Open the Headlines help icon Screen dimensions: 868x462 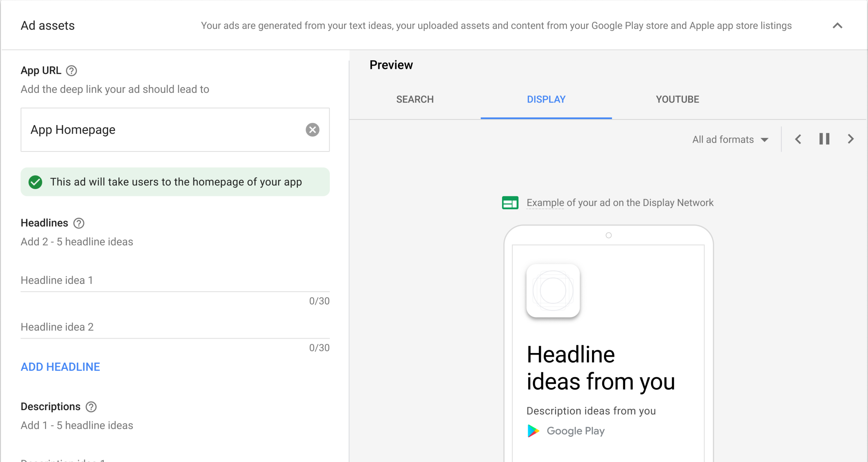pyautogui.click(x=79, y=223)
